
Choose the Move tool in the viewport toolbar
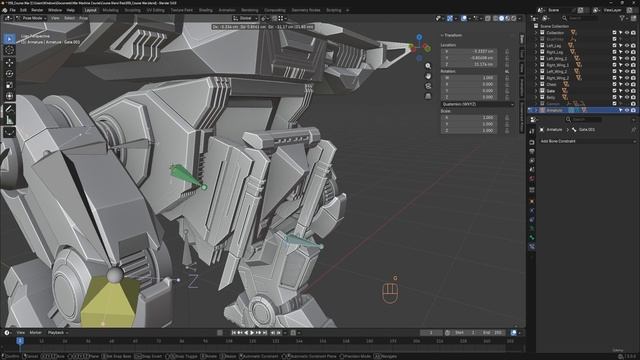pos(9,62)
